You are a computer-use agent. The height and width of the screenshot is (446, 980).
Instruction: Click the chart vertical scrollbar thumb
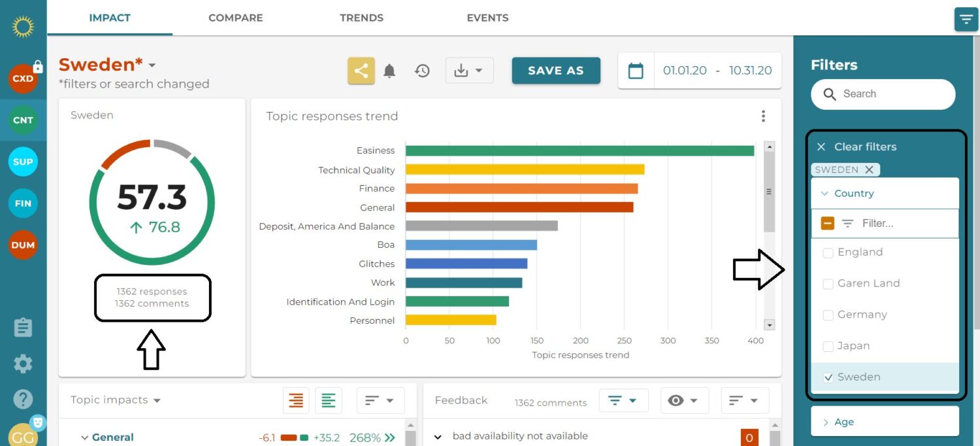coord(769,192)
